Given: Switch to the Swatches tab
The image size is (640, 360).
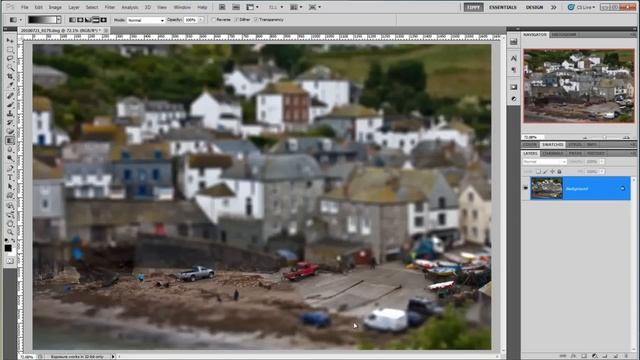Looking at the screenshot, I should point(552,144).
